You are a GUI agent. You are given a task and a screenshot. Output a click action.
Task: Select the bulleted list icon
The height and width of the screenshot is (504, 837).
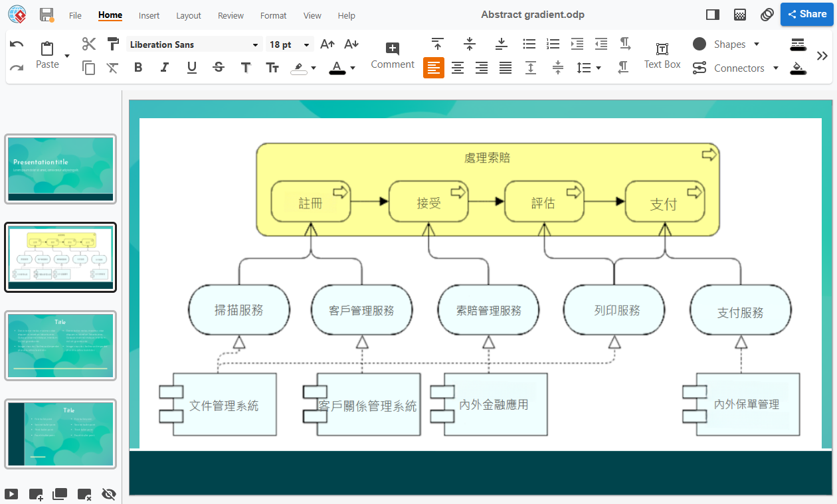click(x=529, y=44)
